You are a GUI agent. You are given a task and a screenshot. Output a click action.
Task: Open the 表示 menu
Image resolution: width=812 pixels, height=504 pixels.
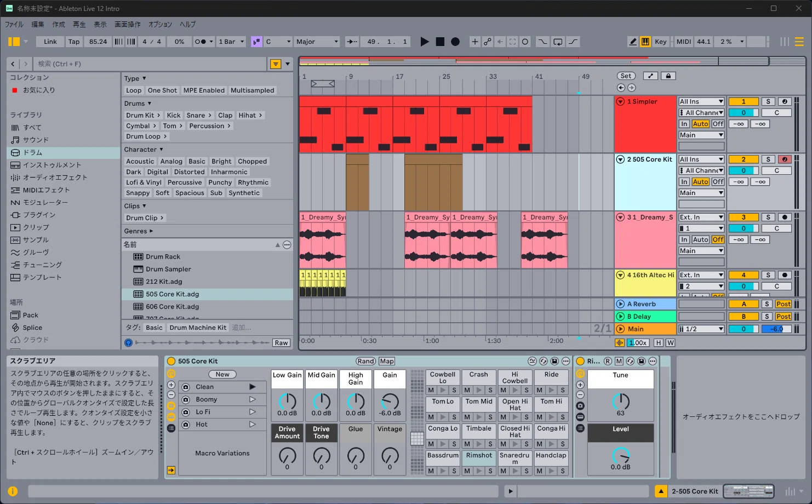(x=100, y=25)
